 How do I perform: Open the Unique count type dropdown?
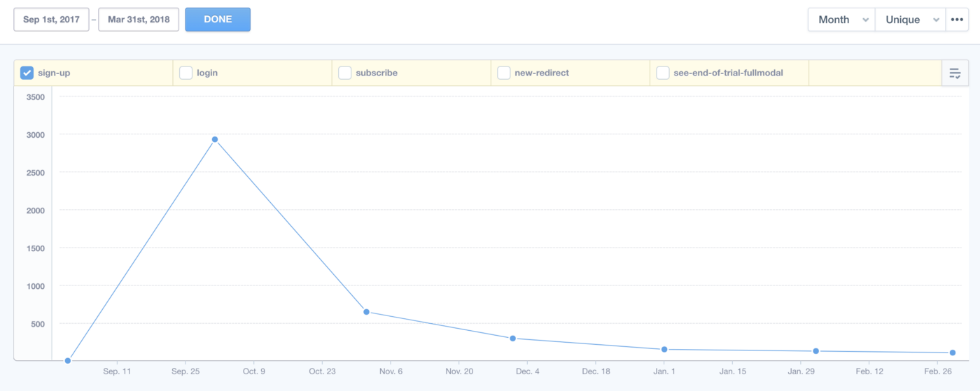point(910,20)
